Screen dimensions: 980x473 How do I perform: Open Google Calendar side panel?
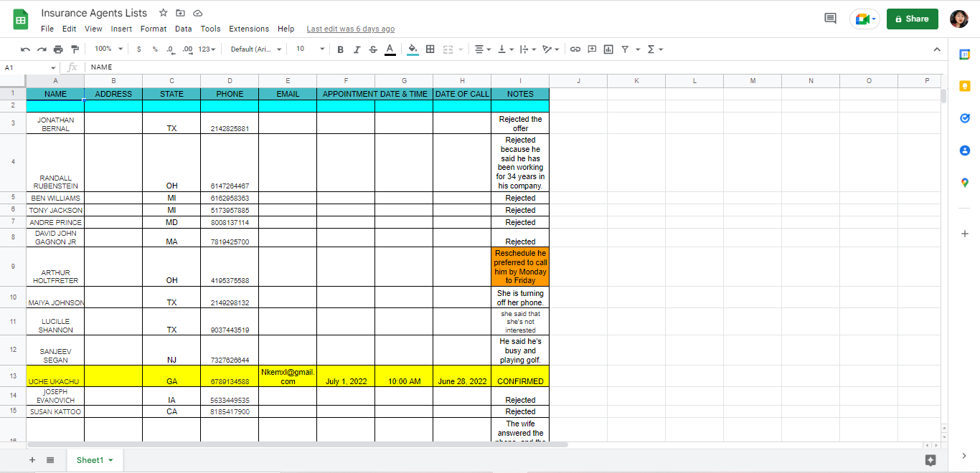point(965,55)
